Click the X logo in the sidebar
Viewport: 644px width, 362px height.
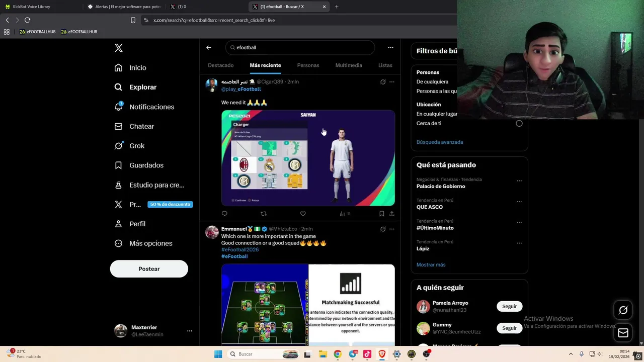pyautogui.click(x=119, y=48)
